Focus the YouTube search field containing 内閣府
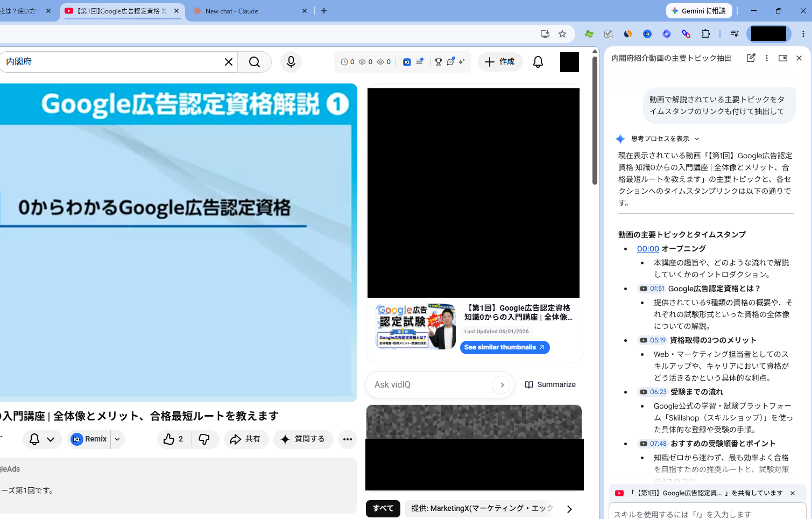812x519 pixels. pos(113,62)
